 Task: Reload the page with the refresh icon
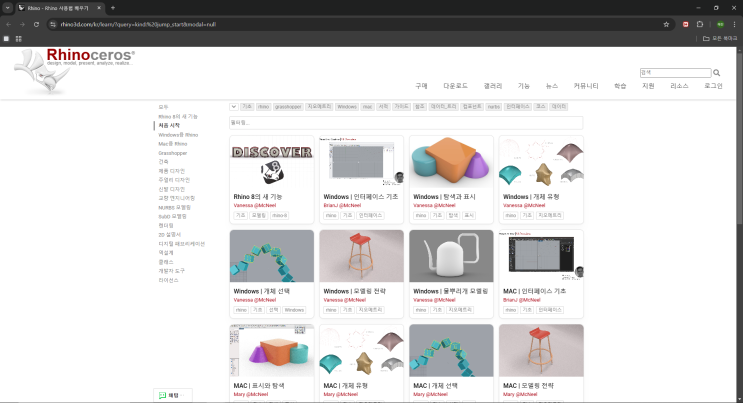coord(36,24)
